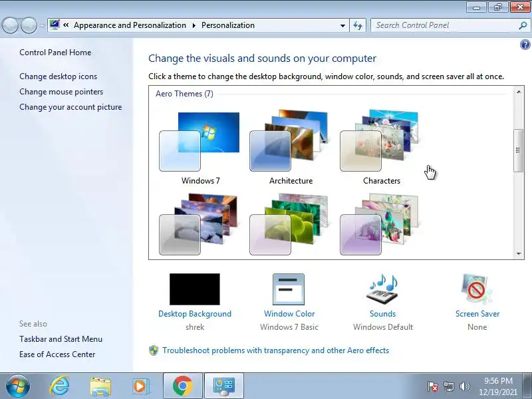Open Troubleshoot problems with transparency link
Image resolution: width=532 pixels, height=399 pixels.
(x=275, y=350)
